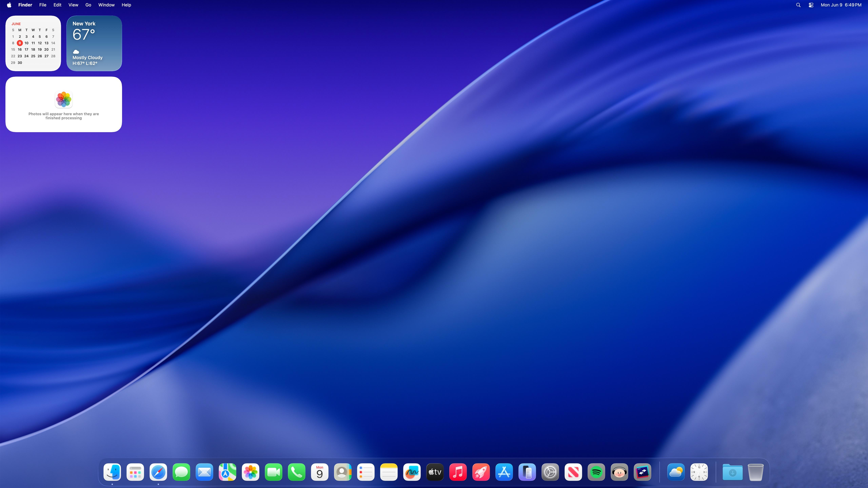Launch the Apps launcher grid in Dock
The image size is (868, 488).
tap(135, 472)
